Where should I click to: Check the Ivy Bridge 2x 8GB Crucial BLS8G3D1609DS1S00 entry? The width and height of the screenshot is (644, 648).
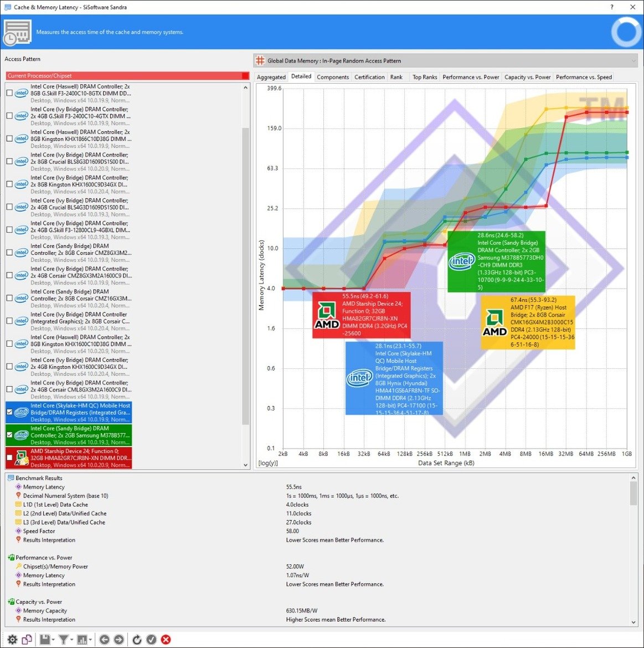[x=9, y=161]
